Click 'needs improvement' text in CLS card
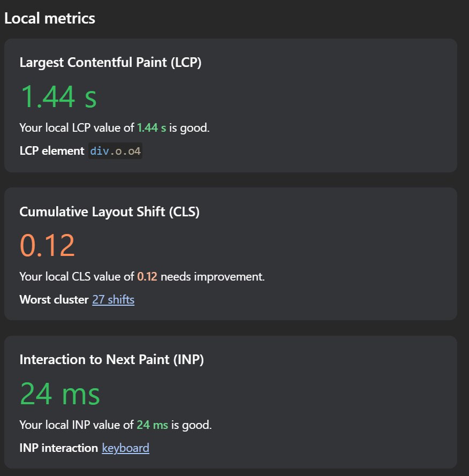 (x=213, y=277)
